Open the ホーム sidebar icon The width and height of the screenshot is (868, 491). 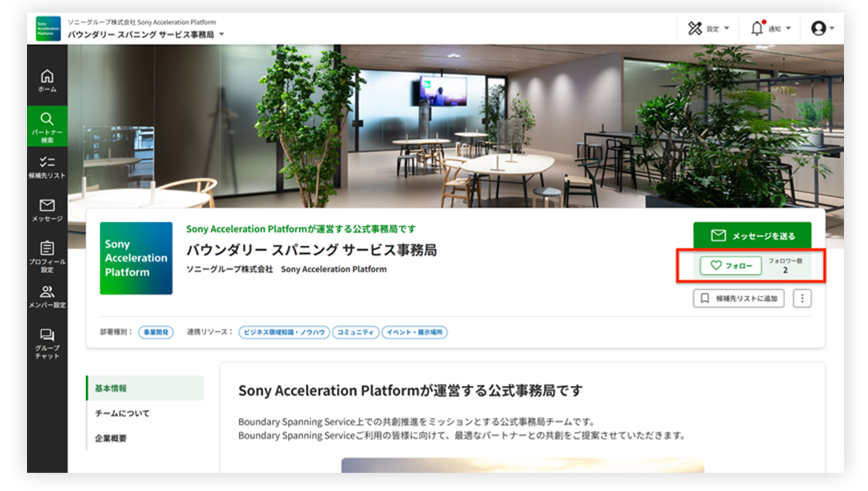click(47, 79)
